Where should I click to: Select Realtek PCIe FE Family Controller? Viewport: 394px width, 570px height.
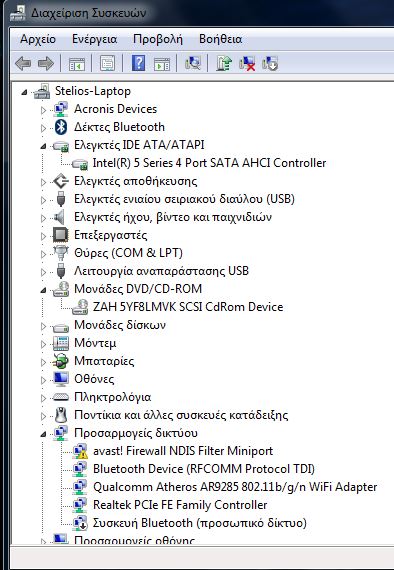coord(180,505)
